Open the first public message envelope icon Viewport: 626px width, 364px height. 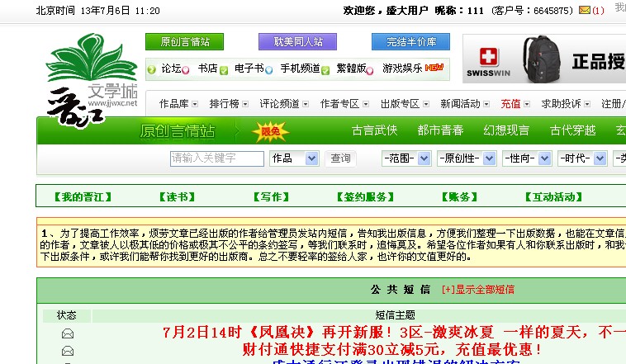(x=68, y=333)
